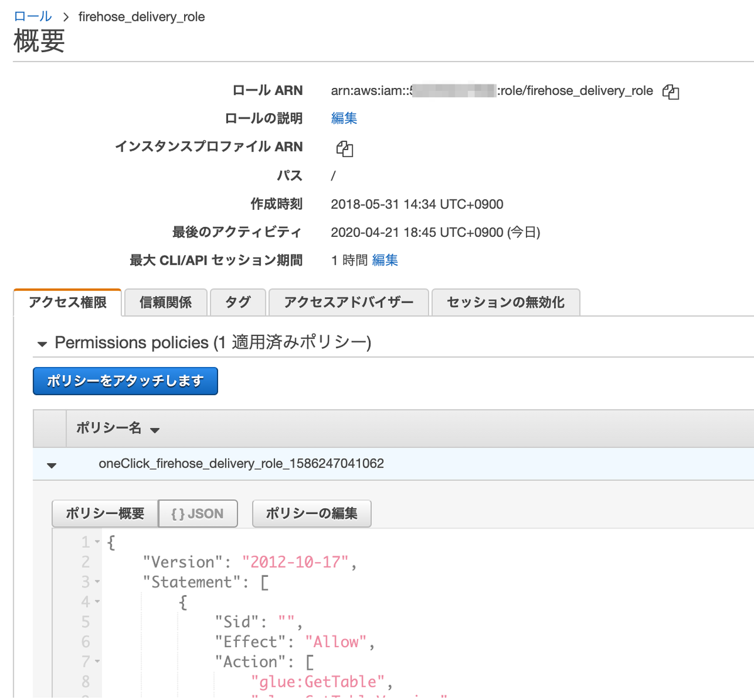754x700 pixels.
Task: Fold the Statement array at line 3
Action: point(97,582)
